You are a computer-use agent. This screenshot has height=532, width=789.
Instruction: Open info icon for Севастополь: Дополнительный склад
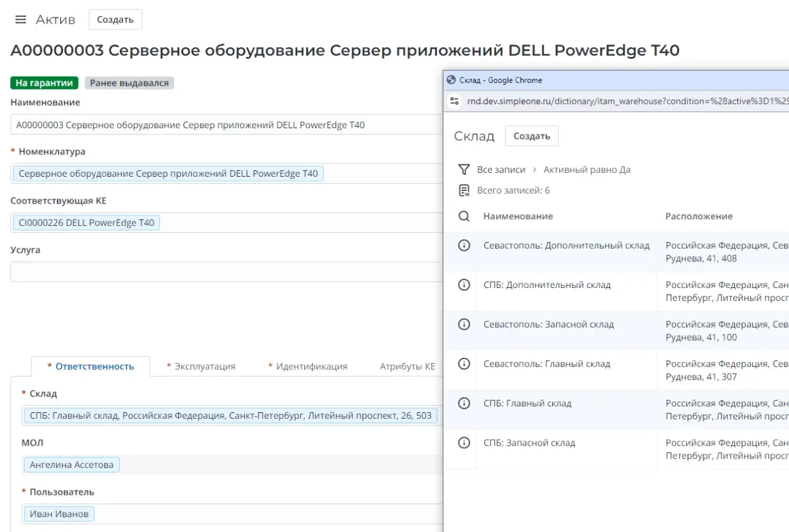[x=464, y=245]
